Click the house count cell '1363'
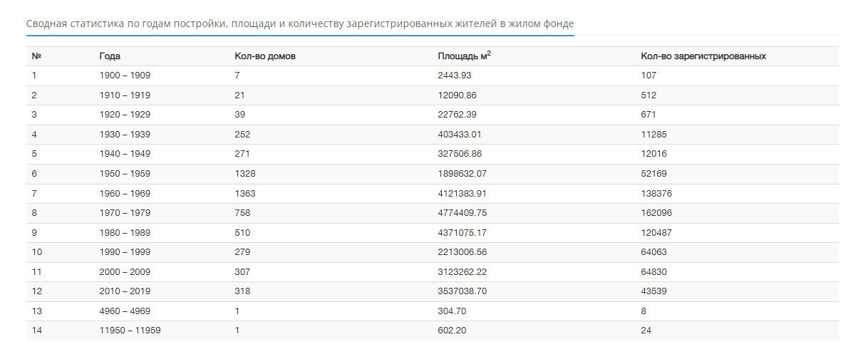This screenshot has height=364, width=868. coord(244,194)
